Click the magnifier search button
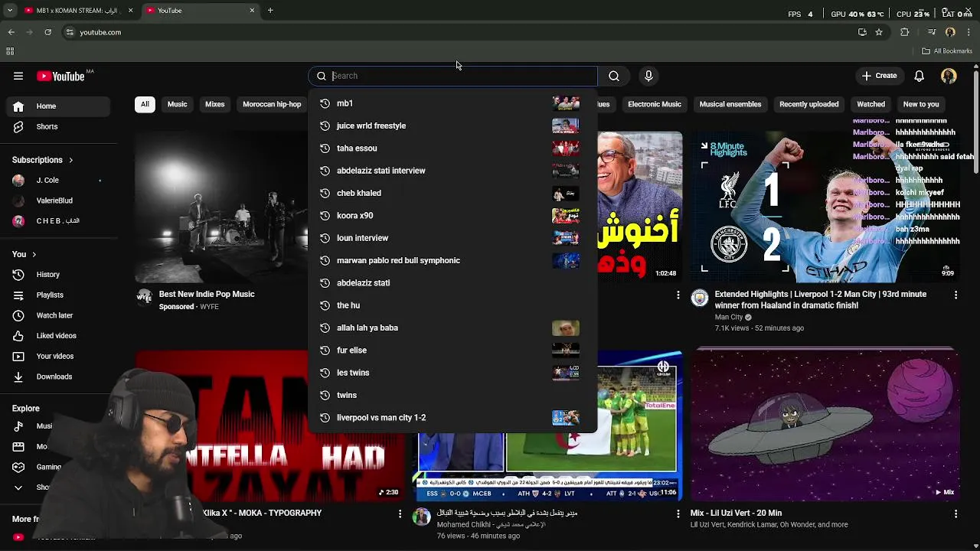The image size is (980, 551). click(614, 76)
